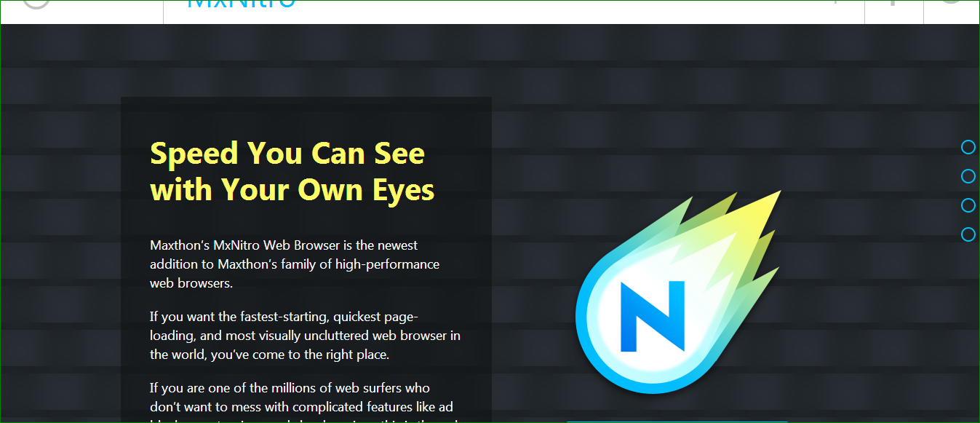Image resolution: width=980 pixels, height=423 pixels.
Task: Select the second section navigation dot
Action: coord(968,176)
